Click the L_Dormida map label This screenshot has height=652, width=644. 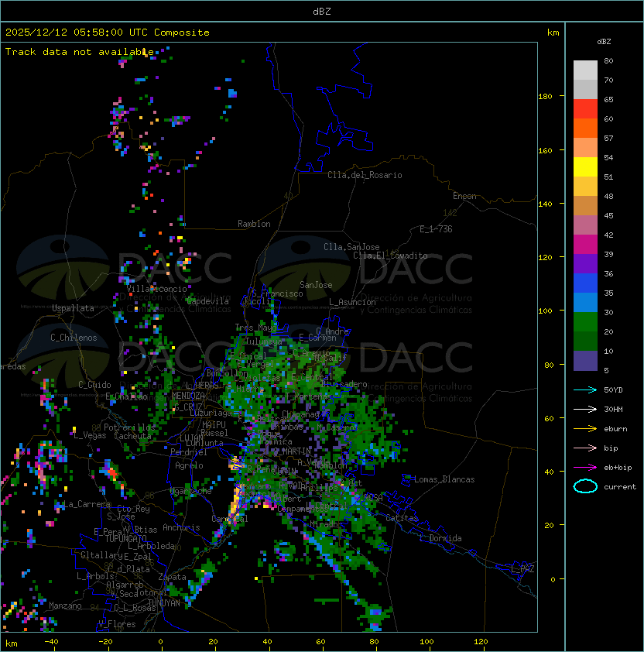(440, 538)
